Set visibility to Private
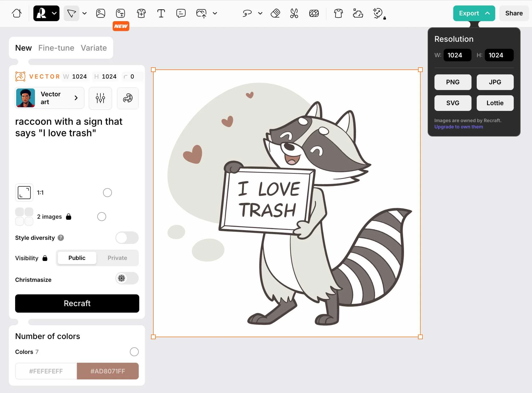Image resolution: width=532 pixels, height=393 pixels. tap(117, 258)
